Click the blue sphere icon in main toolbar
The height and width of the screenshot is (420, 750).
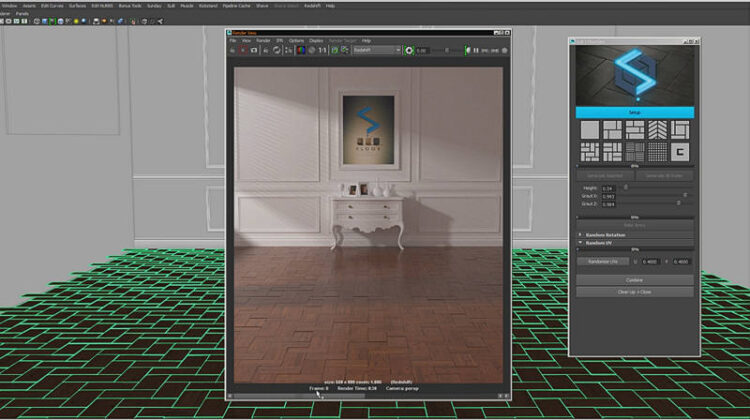[x=84, y=21]
